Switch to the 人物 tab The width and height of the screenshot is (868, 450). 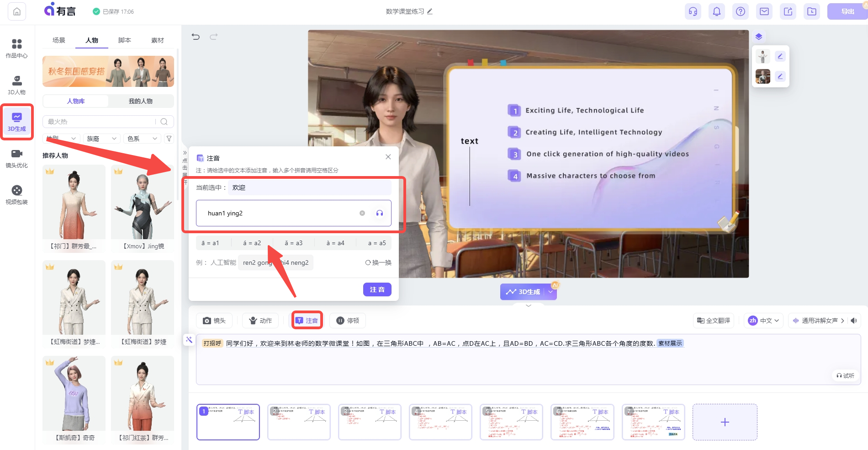pyautogui.click(x=92, y=40)
